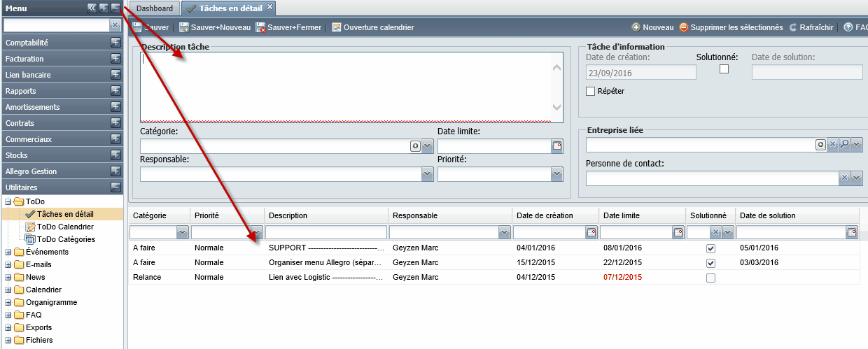Clear the Personne de contact field

(844, 178)
